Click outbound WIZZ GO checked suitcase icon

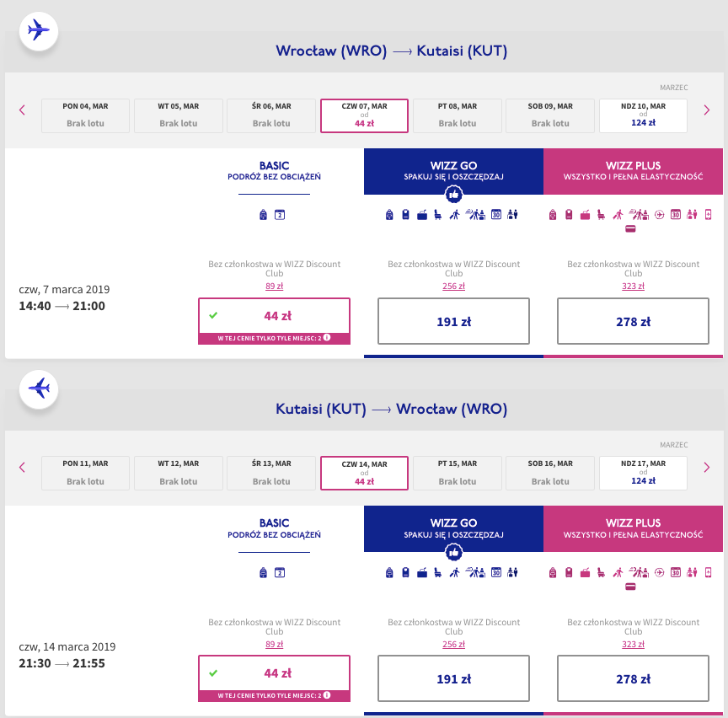point(422,215)
